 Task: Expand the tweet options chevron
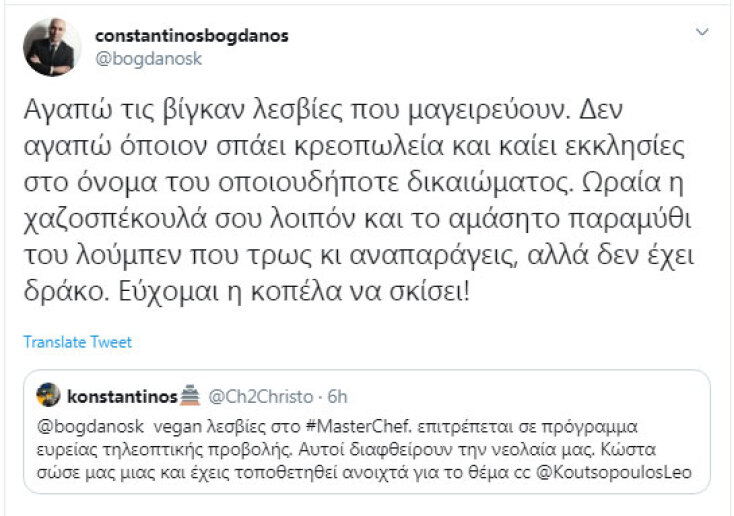click(702, 33)
